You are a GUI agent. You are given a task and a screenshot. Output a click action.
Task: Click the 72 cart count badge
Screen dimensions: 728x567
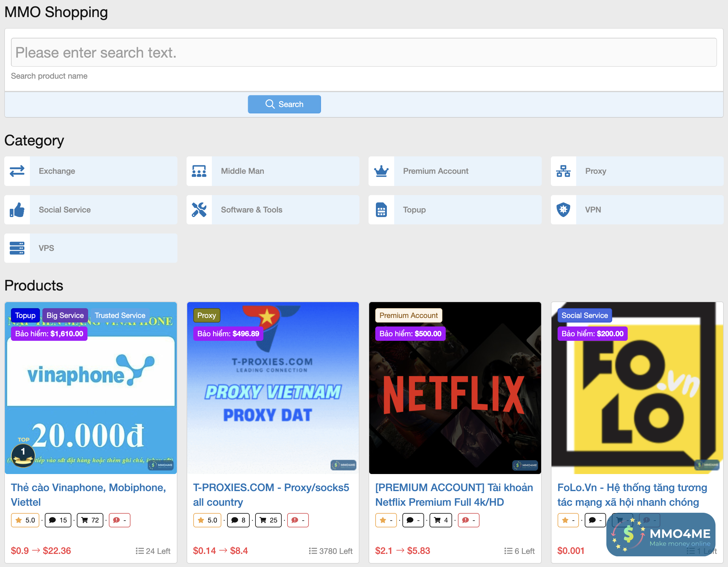90,520
